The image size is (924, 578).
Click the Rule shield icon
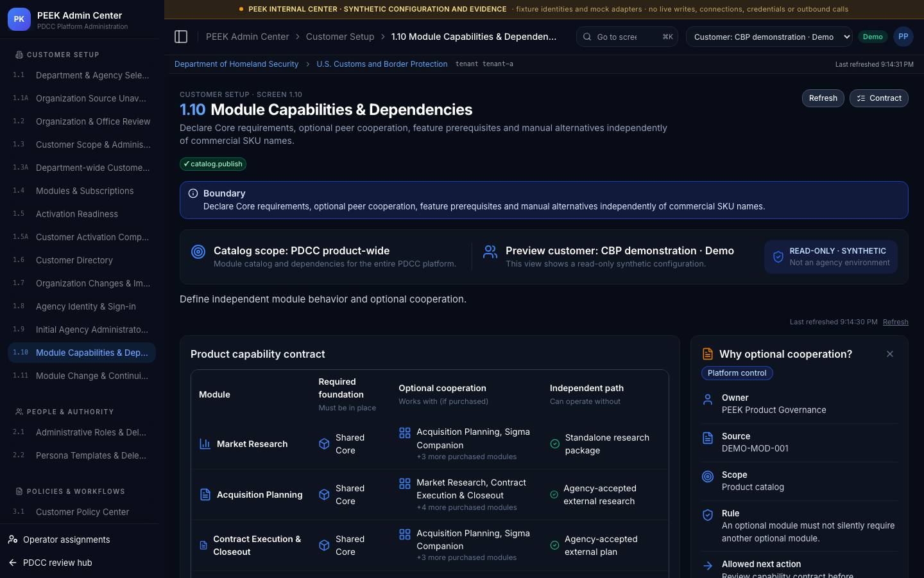coord(708,515)
